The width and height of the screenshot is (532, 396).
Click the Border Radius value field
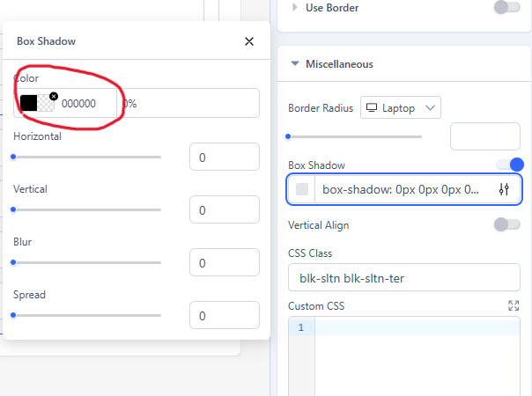[484, 136]
